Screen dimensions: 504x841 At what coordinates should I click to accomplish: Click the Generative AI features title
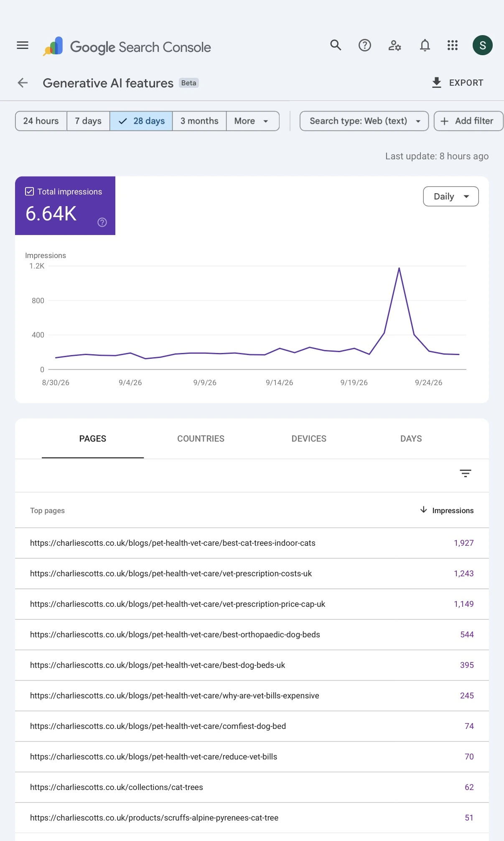tap(108, 83)
